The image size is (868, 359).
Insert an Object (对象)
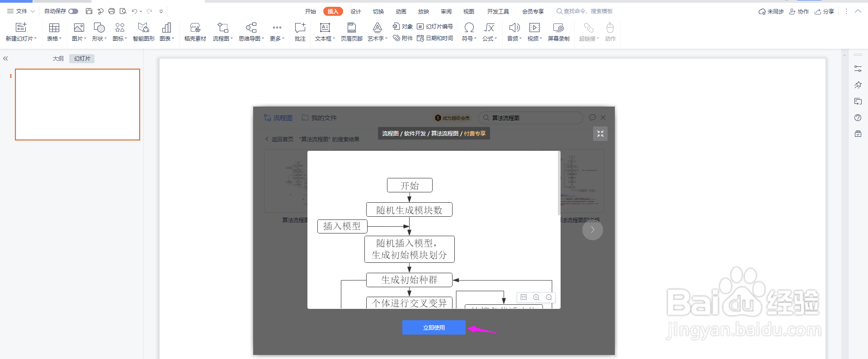click(403, 27)
